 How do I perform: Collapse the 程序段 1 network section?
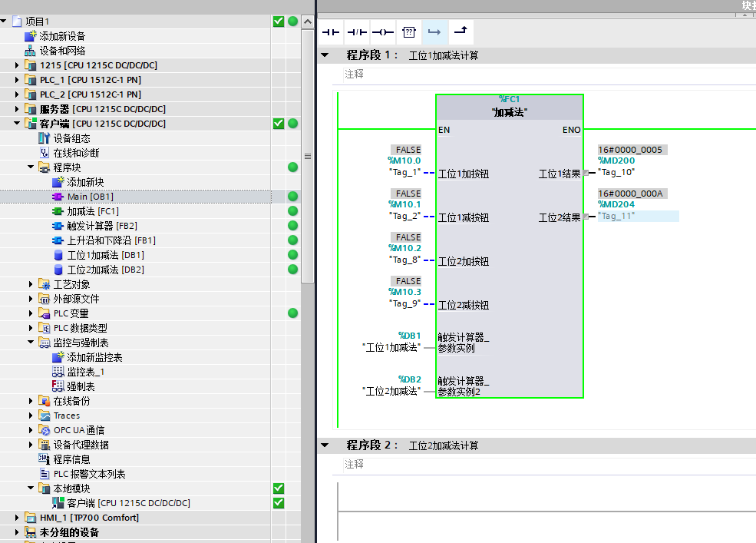[x=324, y=55]
